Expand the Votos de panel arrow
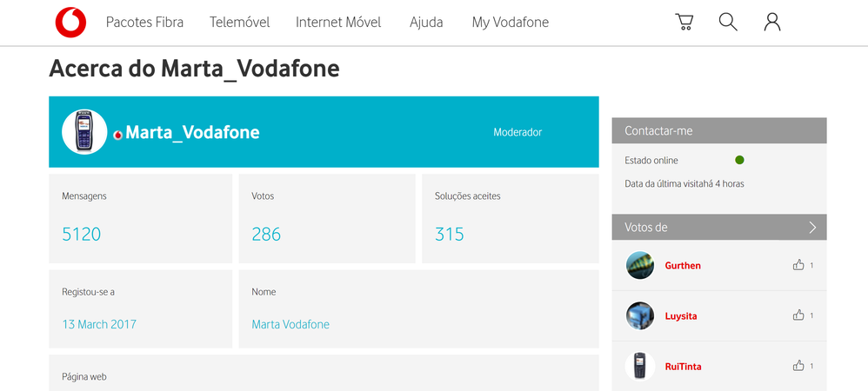Image resolution: width=868 pixels, height=391 pixels. (x=812, y=228)
